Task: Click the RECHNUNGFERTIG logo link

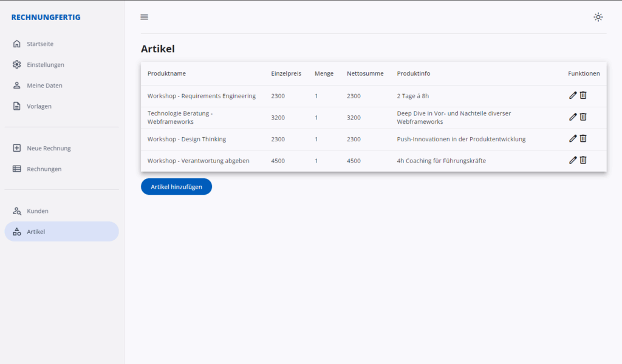Action: (46, 17)
